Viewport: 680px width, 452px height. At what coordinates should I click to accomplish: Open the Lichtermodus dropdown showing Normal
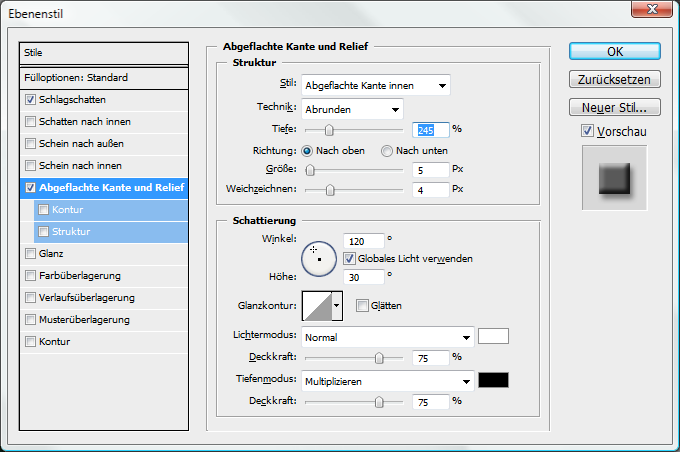pyautogui.click(x=388, y=337)
